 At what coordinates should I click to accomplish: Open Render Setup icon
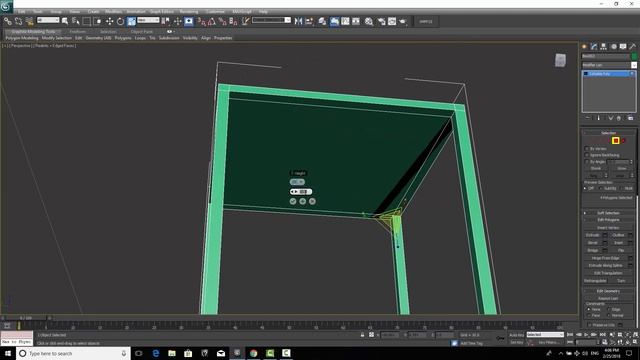[382, 21]
